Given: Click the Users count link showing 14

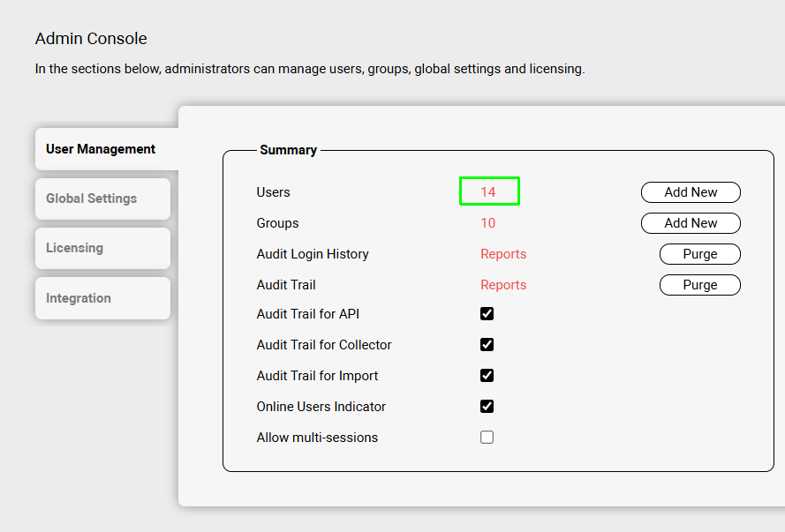Looking at the screenshot, I should click(x=488, y=192).
